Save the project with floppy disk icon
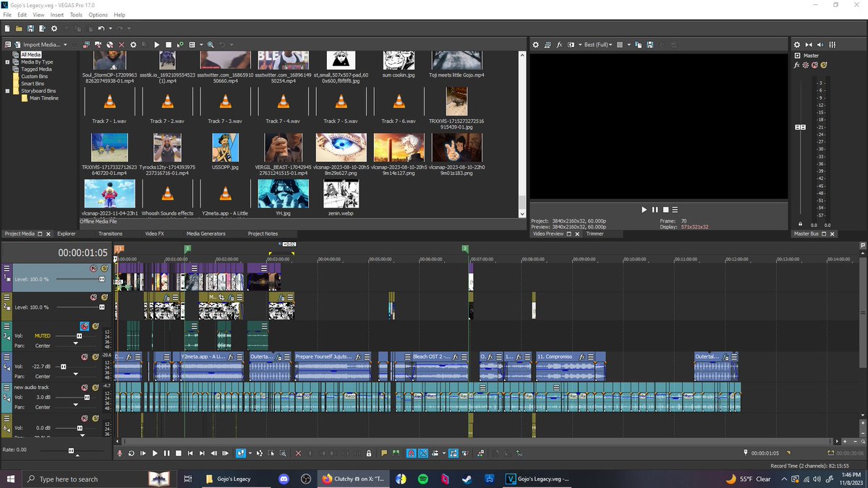 click(30, 28)
